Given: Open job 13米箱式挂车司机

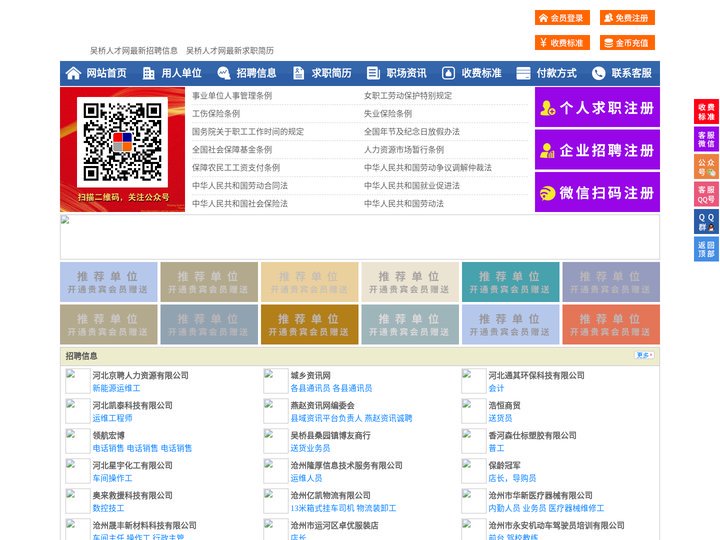Looking at the screenshot, I should pos(322,508).
